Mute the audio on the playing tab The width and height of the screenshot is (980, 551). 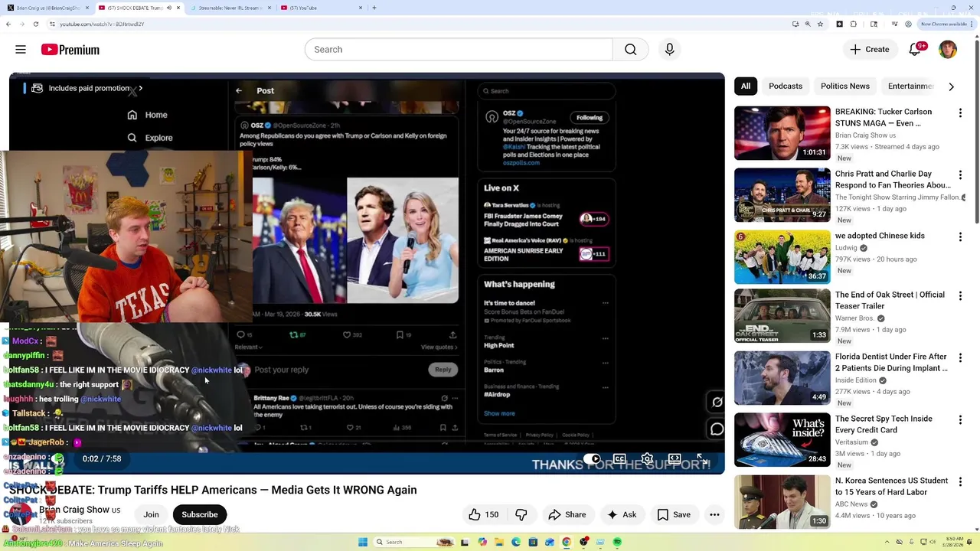point(169,8)
